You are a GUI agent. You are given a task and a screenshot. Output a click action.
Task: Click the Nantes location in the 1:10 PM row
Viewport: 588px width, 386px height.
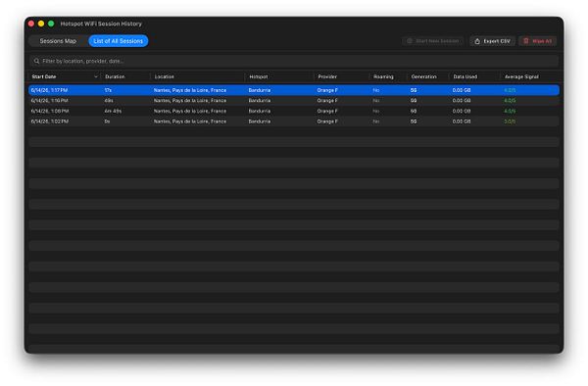(x=190, y=101)
